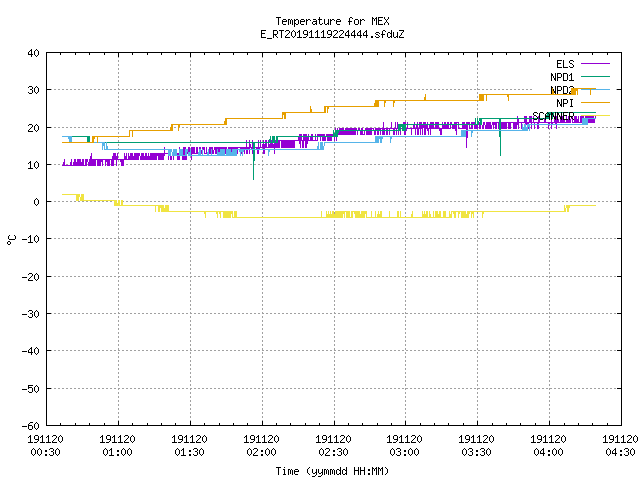Select the filename E_RT20191119224444.sfduZ subtitle

[332, 34]
